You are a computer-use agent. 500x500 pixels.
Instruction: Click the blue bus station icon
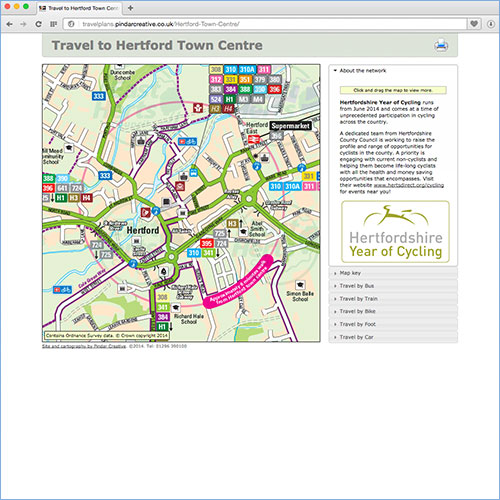[x=193, y=173]
